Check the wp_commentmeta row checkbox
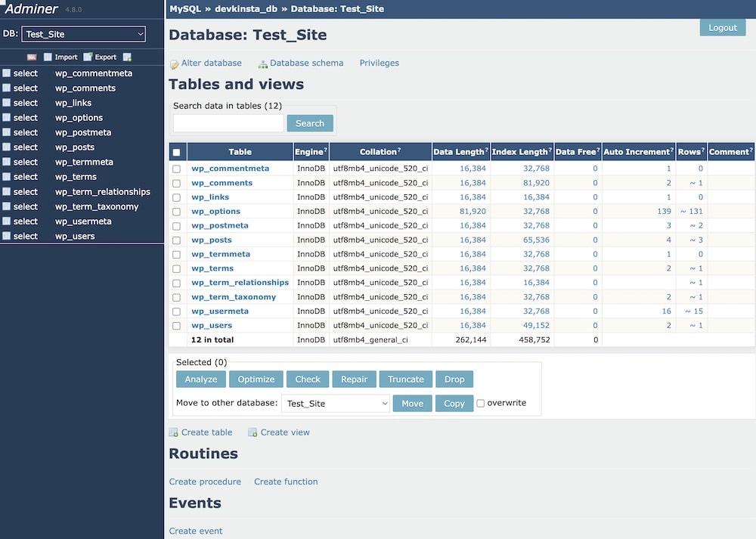The height and width of the screenshot is (539, 756). [x=176, y=169]
